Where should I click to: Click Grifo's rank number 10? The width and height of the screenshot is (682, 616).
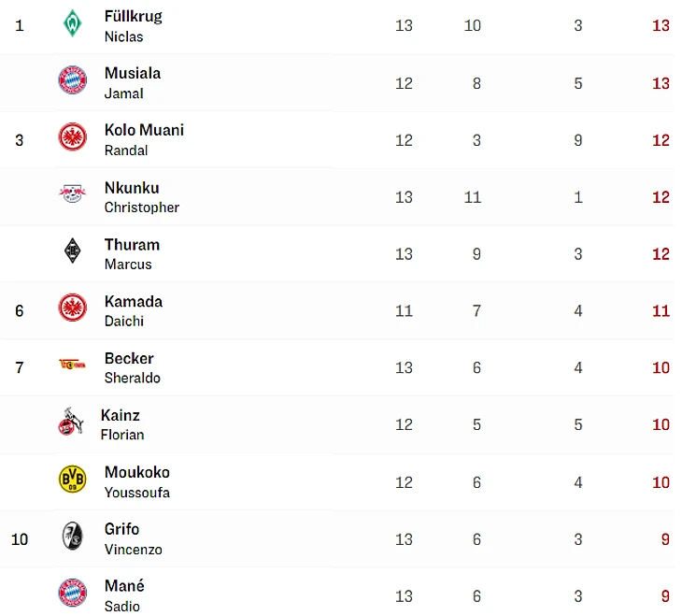(x=20, y=539)
